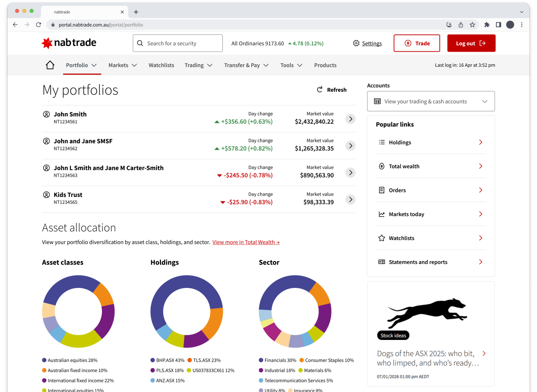Reload the browser page
Image resolution: width=537 pixels, height=392 pixels.
(x=39, y=25)
